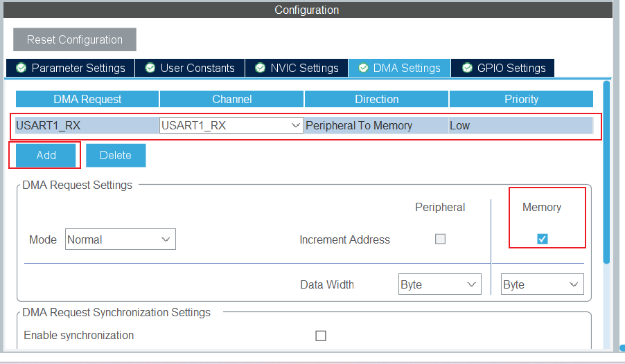Click the Delete button

116,155
